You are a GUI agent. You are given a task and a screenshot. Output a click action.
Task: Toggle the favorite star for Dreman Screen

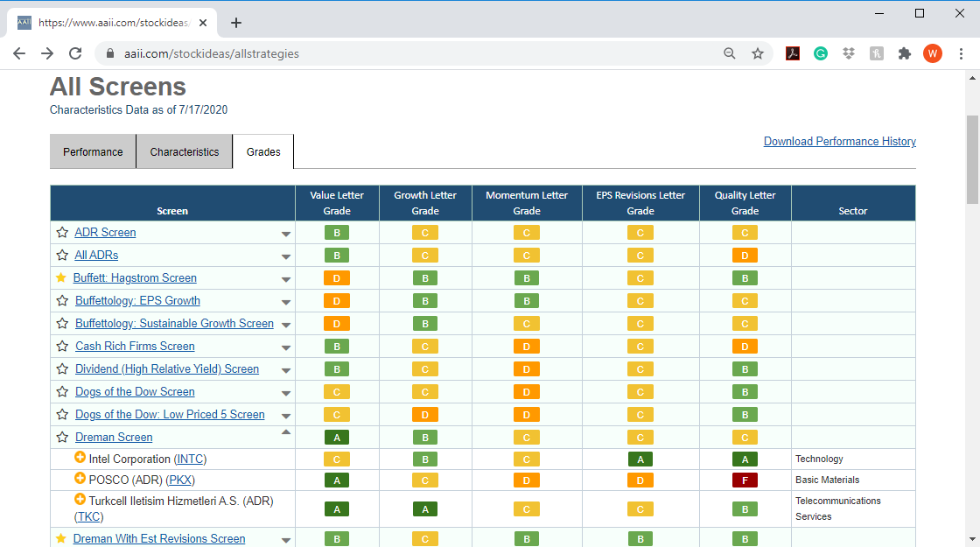(x=62, y=437)
